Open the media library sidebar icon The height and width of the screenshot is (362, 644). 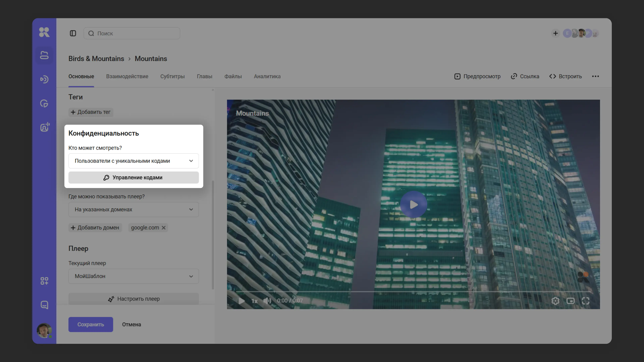coord(44,55)
